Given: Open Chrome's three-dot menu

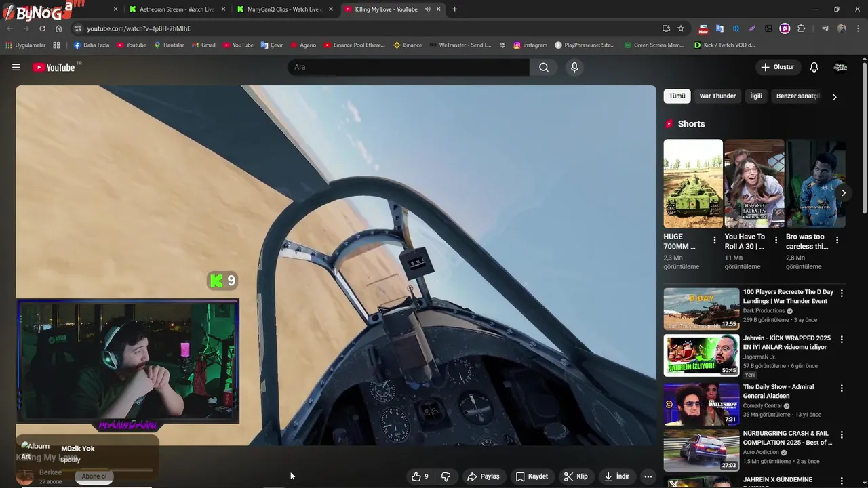Looking at the screenshot, I should pos(859,28).
